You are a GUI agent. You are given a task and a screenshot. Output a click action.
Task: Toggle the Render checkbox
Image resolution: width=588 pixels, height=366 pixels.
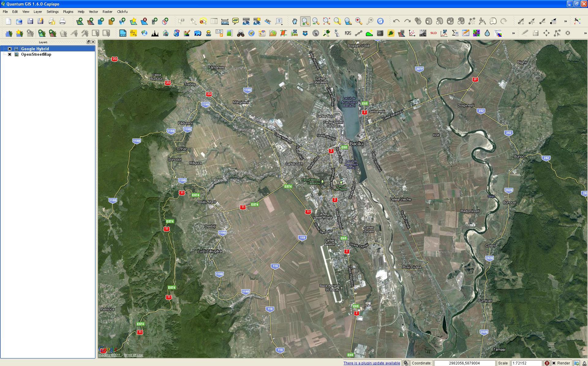tap(554, 363)
